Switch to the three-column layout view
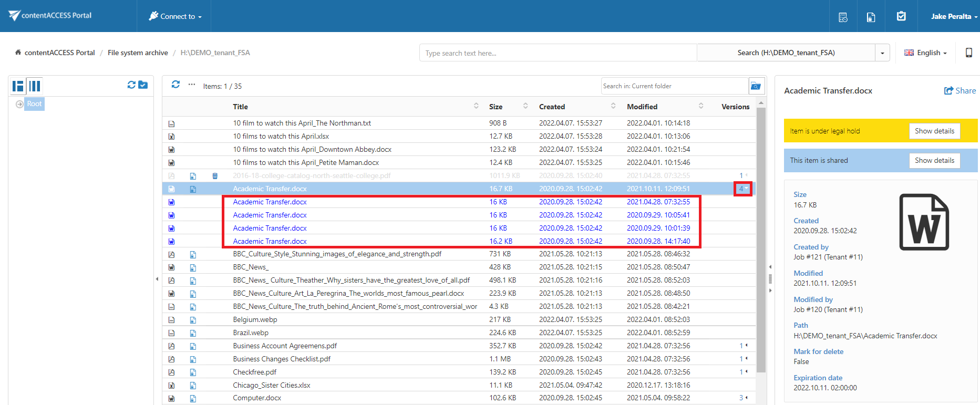980x405 pixels. point(35,86)
